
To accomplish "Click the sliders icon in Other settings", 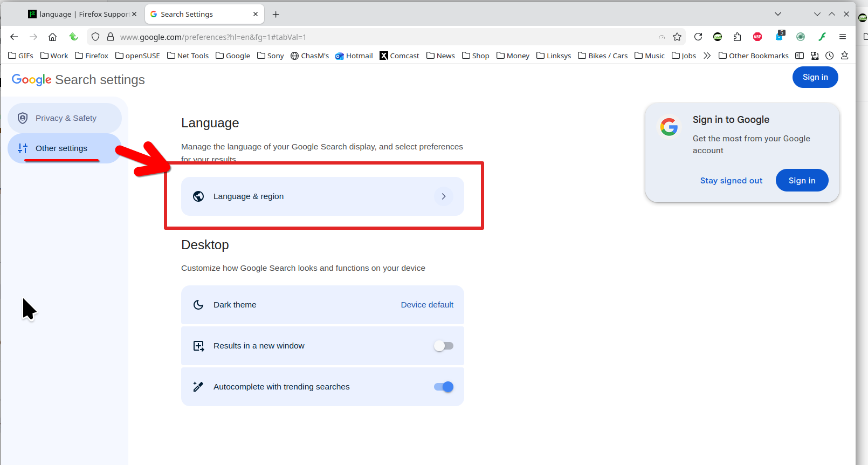I will coord(23,148).
